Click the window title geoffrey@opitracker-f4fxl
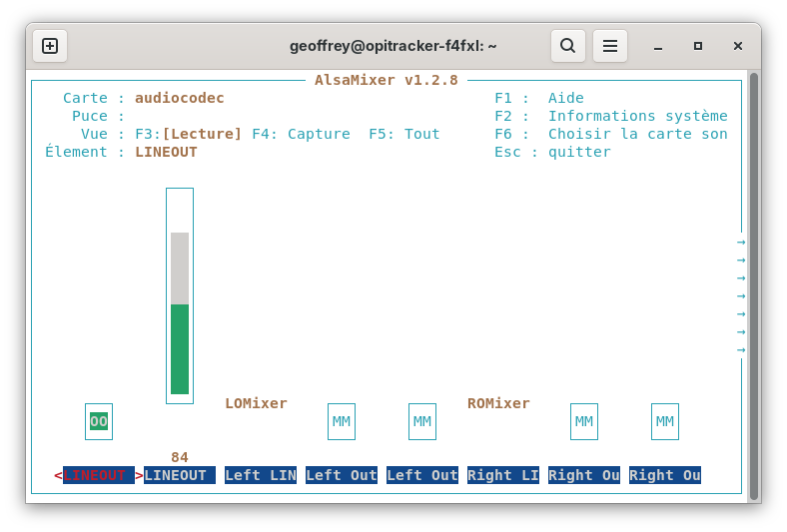This screenshot has height=532, width=787. [393, 46]
